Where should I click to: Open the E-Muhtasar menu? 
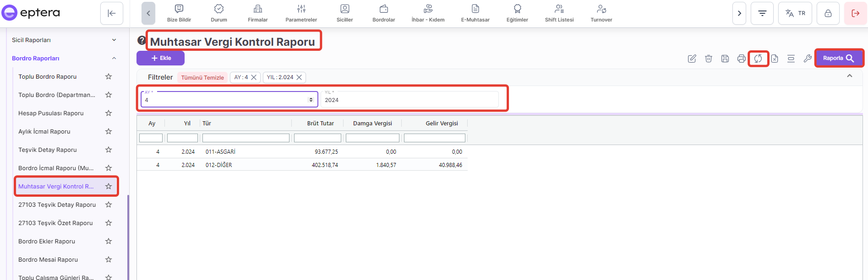(475, 13)
